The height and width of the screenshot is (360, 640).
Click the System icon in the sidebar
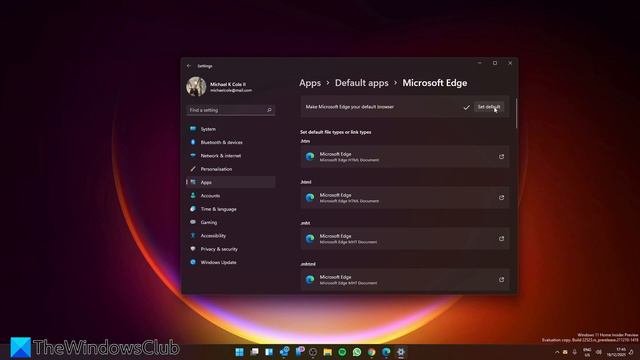[193, 129]
